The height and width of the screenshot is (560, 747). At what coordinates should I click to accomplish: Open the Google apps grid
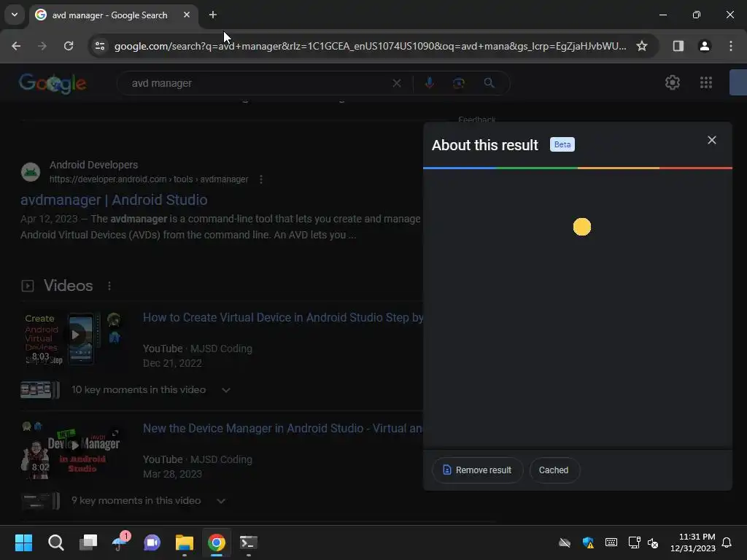click(x=706, y=83)
